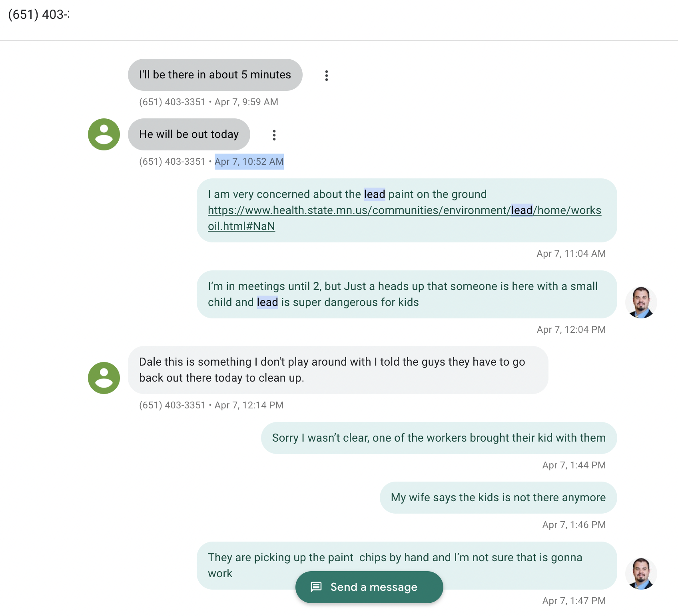The height and width of the screenshot is (616, 678).
Task: Click the 'My wife says the kids' message bubble
Action: coord(499,498)
